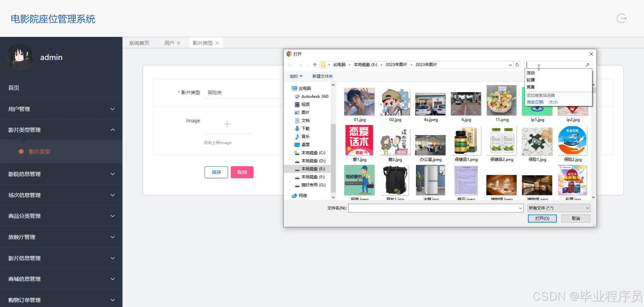Click the search magnifier icon in dialog
Viewport: 644px width, 307px height.
[x=587, y=65]
